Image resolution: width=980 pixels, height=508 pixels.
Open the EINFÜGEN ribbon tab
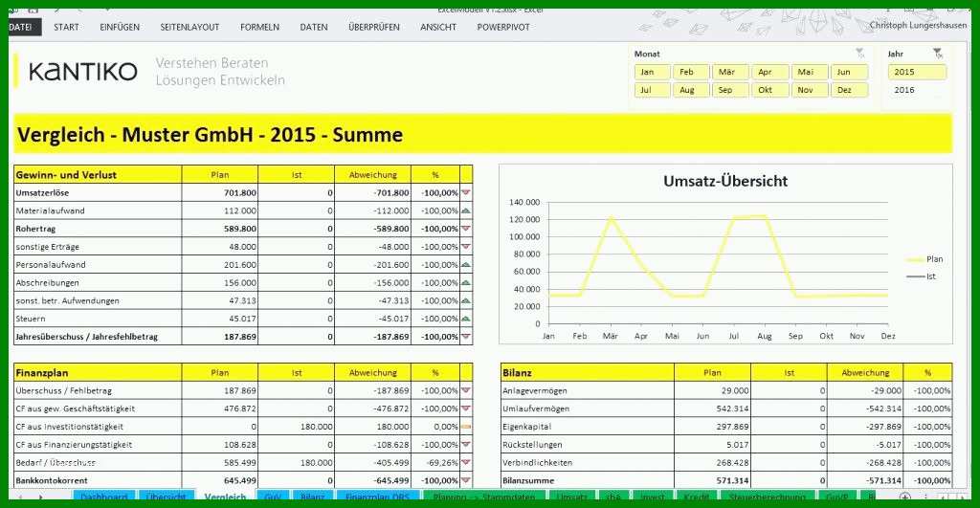(120, 27)
